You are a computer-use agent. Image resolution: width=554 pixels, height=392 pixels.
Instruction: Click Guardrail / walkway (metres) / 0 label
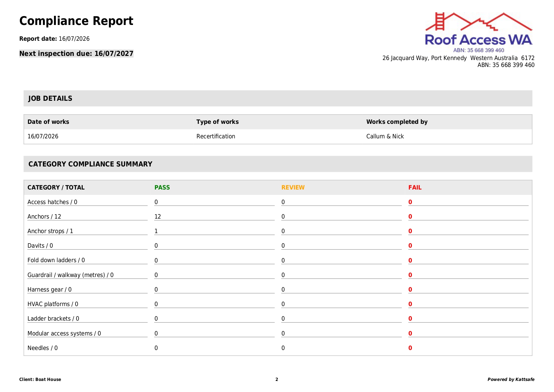[x=70, y=275]
